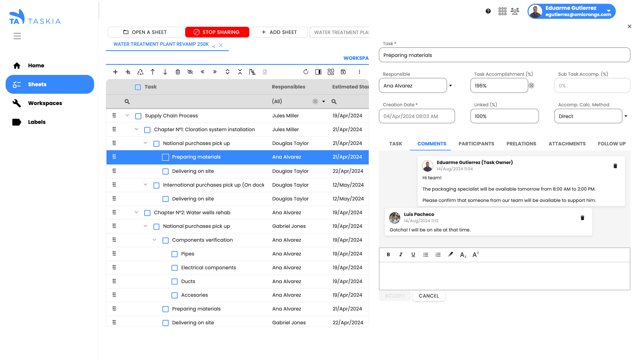Indent task with double right chevron
The image size is (644, 362).
point(215,72)
